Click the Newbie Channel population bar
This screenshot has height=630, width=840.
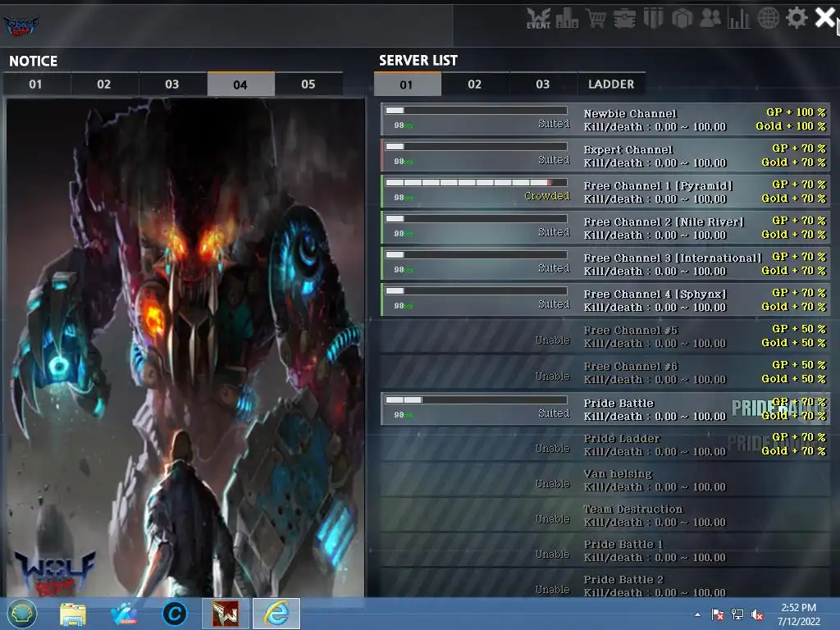click(x=477, y=111)
